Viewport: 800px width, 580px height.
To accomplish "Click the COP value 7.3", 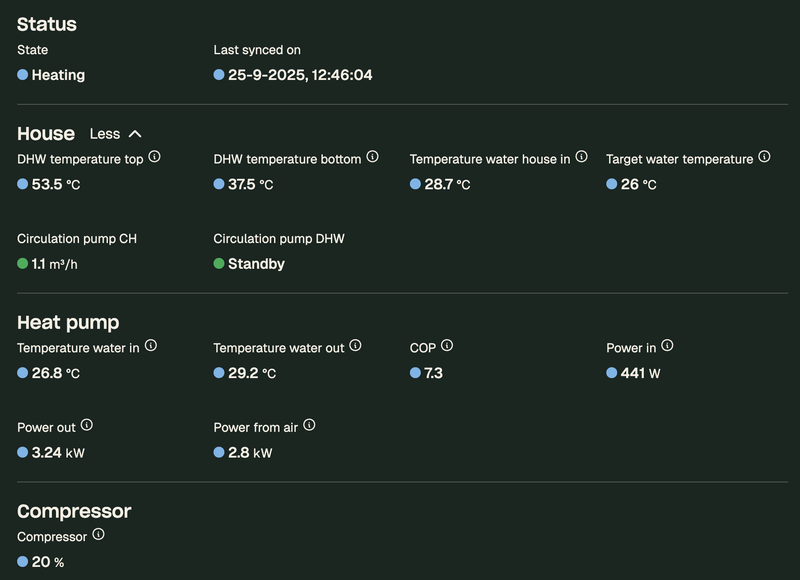I will coord(433,373).
